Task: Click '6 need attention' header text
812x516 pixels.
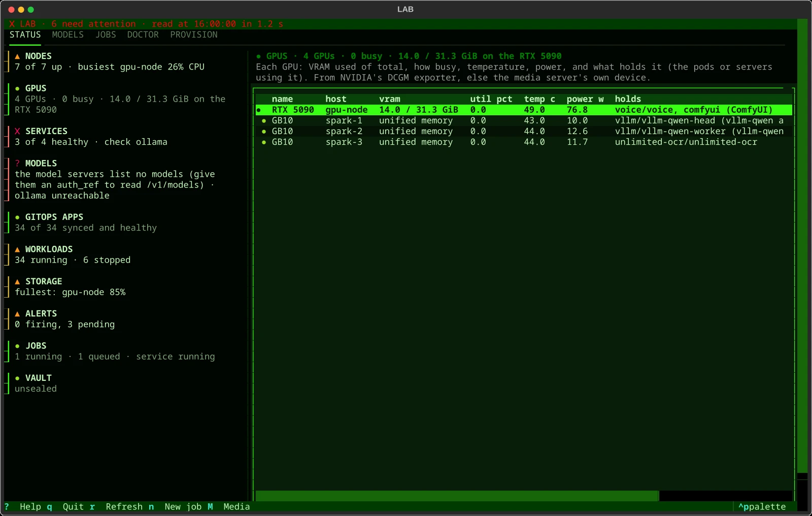Action: (93, 24)
